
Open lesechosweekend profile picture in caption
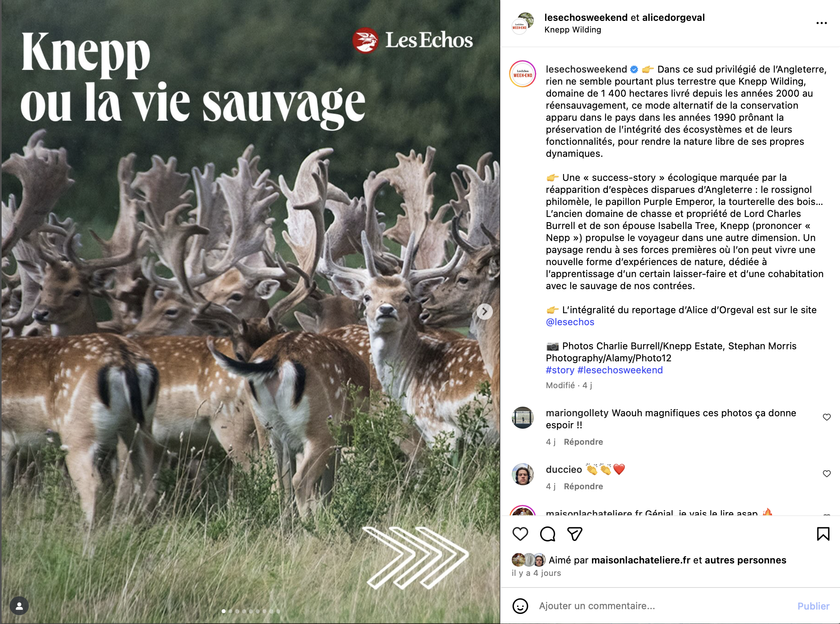[x=523, y=74]
